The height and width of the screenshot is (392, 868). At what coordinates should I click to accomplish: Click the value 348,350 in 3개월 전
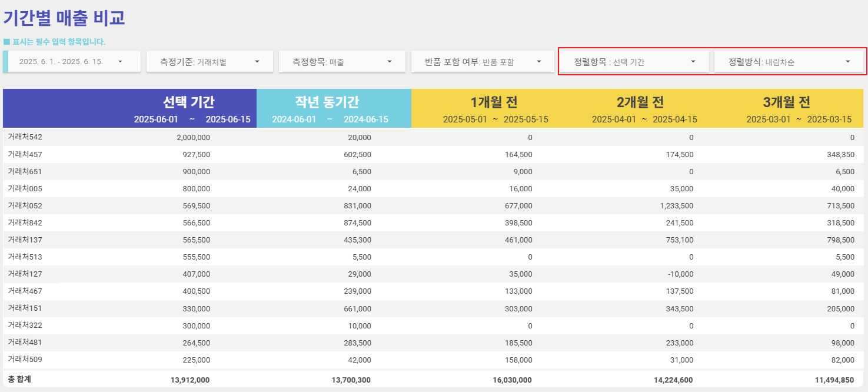click(x=840, y=154)
